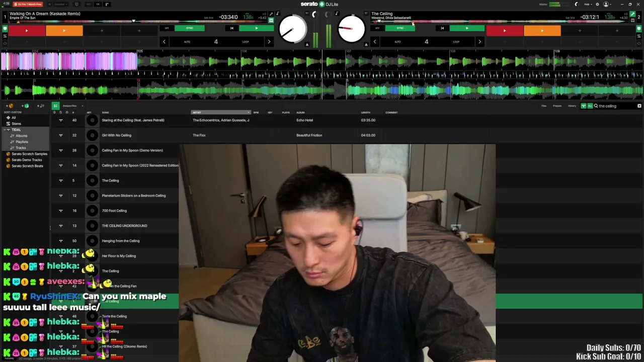Toggle the REC panel
The height and width of the screenshot is (362, 644).
coord(89,4)
